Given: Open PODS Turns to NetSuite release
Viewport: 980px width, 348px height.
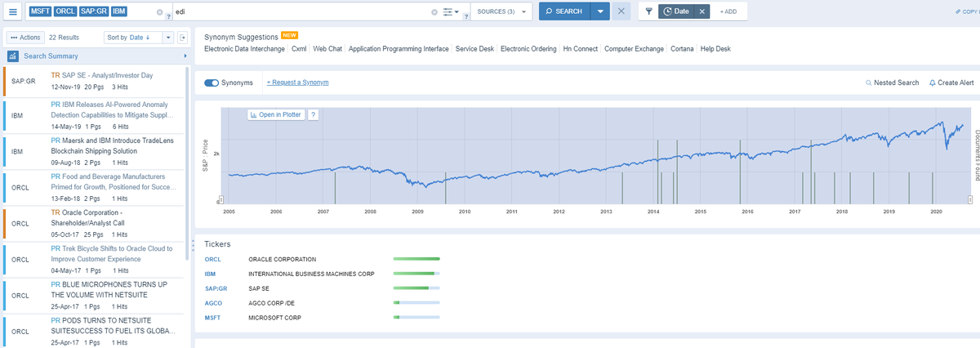Looking at the screenshot, I should 113,324.
